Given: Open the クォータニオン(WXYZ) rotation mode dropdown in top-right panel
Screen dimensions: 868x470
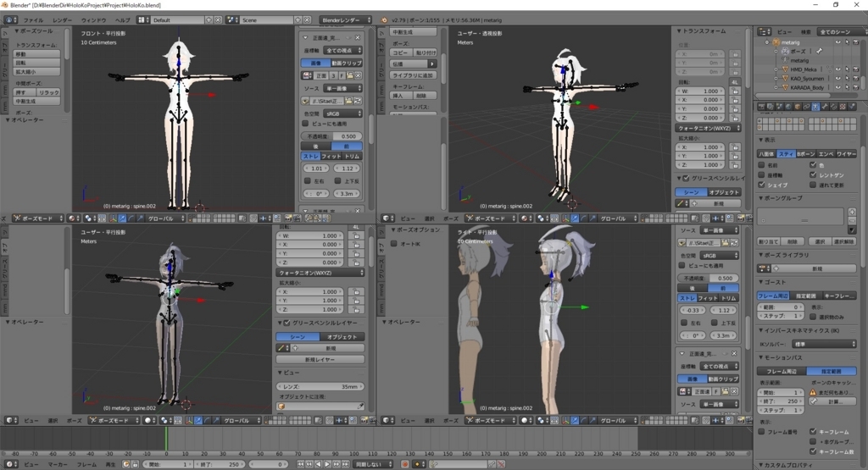Looking at the screenshot, I should tap(708, 128).
